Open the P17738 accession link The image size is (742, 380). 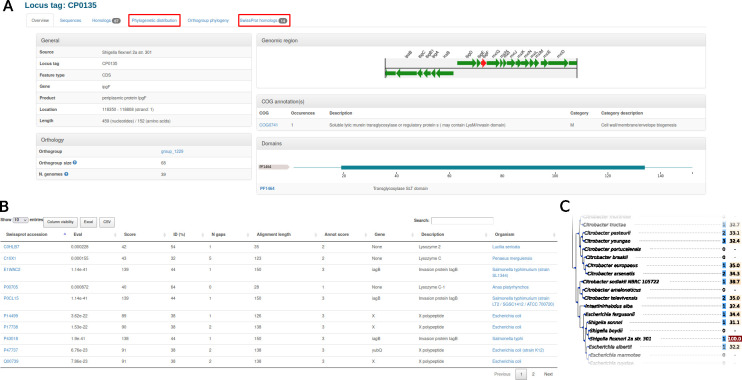(11, 327)
